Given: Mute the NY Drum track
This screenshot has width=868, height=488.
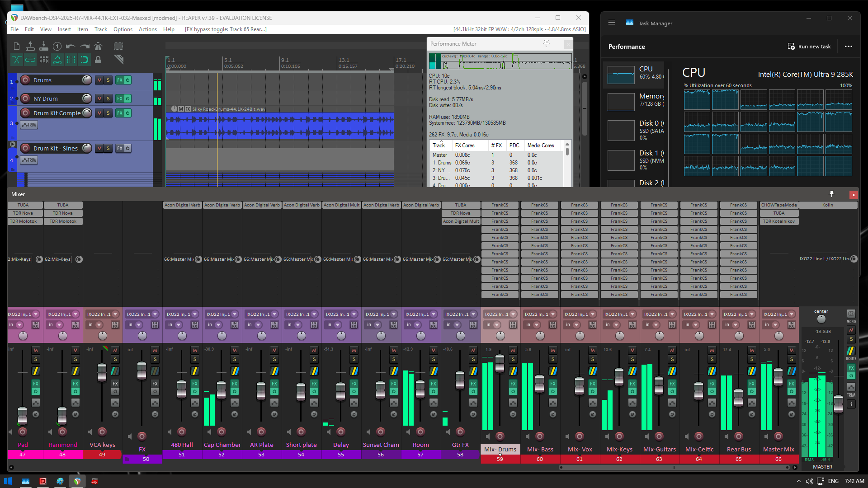Looking at the screenshot, I should (99, 99).
